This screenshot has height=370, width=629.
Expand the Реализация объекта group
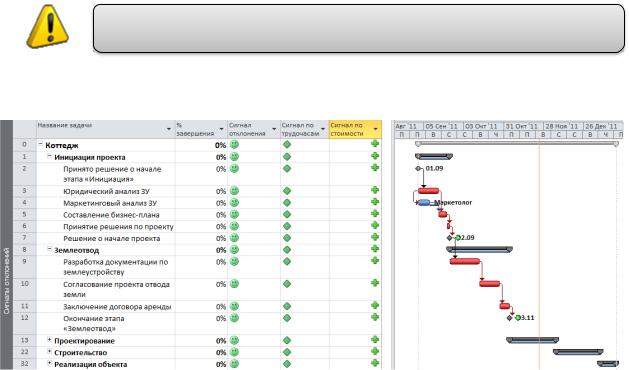tap(49, 363)
